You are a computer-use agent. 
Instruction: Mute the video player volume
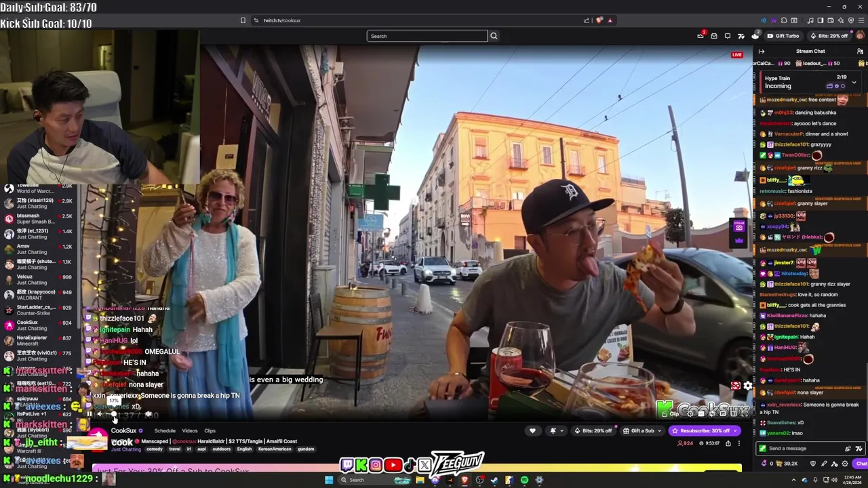[100, 414]
